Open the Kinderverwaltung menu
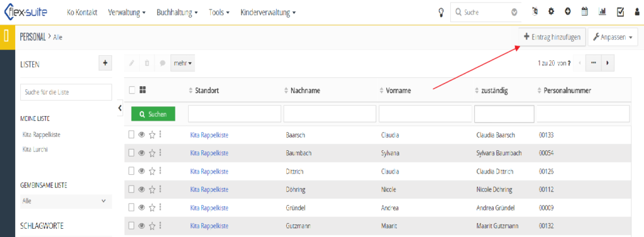 pos(268,13)
